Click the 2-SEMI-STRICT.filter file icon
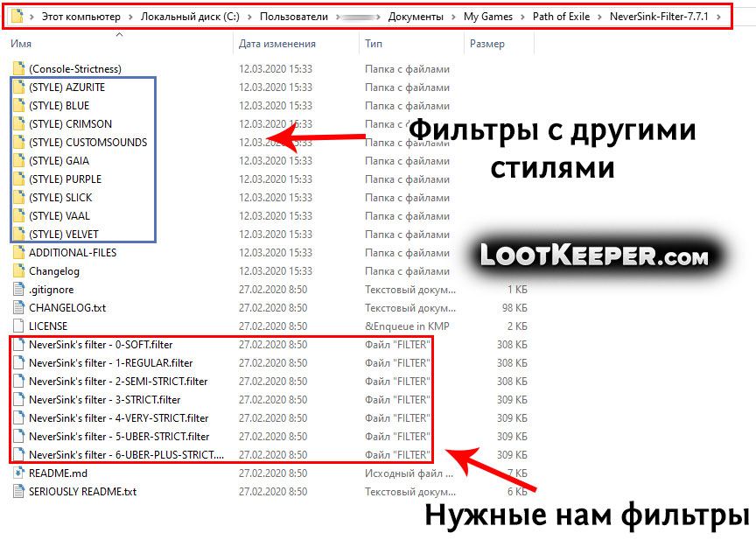The width and height of the screenshot is (756, 554). 18,381
